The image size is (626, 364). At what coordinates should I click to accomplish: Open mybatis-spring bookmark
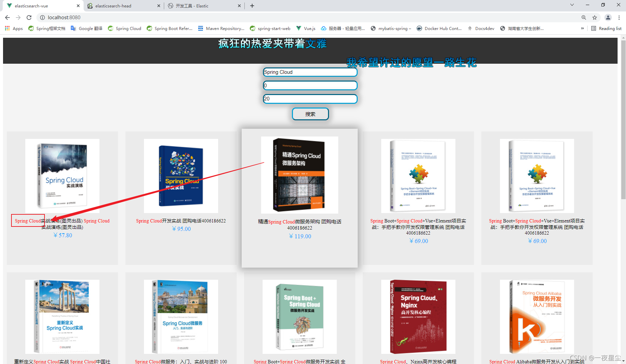click(x=391, y=29)
